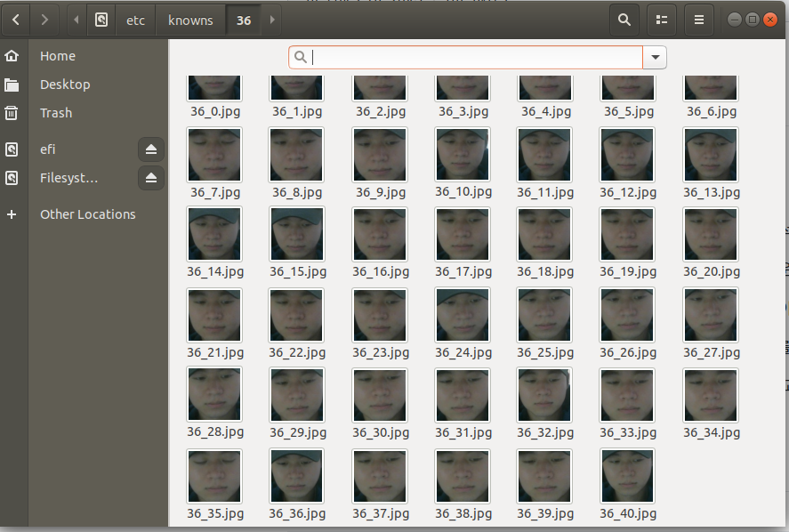
Task: Toggle the search magnifier button
Action: [624, 20]
